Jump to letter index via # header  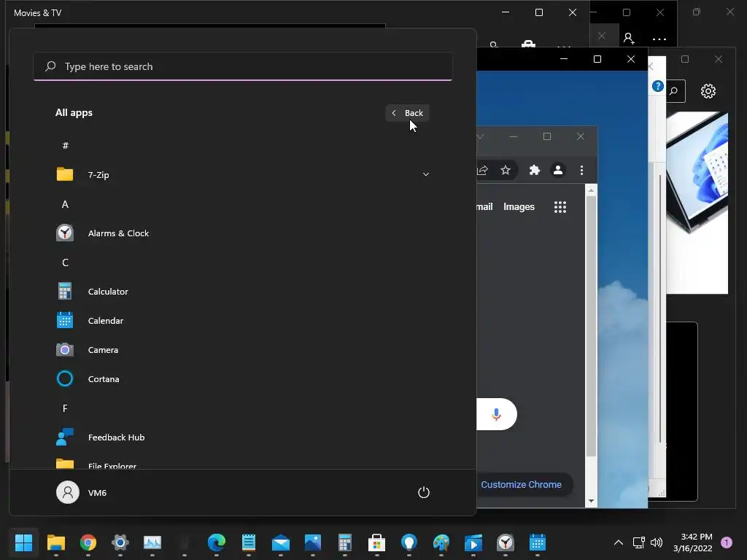click(65, 145)
